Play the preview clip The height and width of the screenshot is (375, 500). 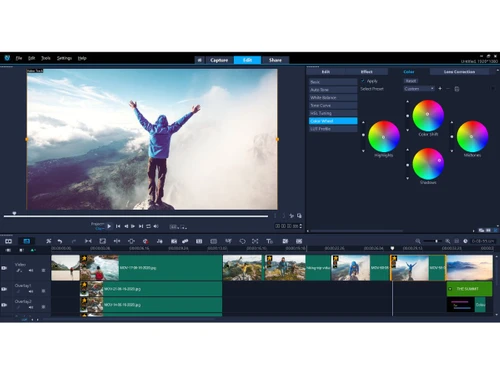pyautogui.click(x=109, y=226)
